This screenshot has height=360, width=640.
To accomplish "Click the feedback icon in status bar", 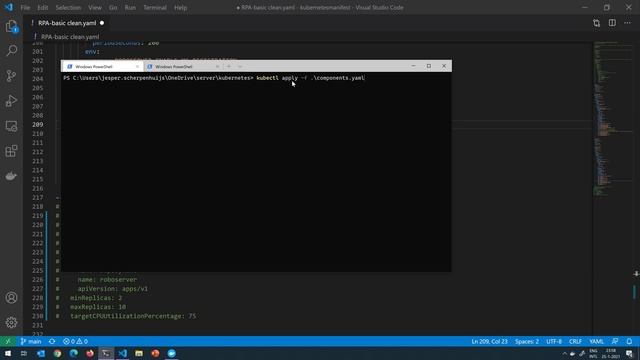I will pyautogui.click(x=615, y=341).
